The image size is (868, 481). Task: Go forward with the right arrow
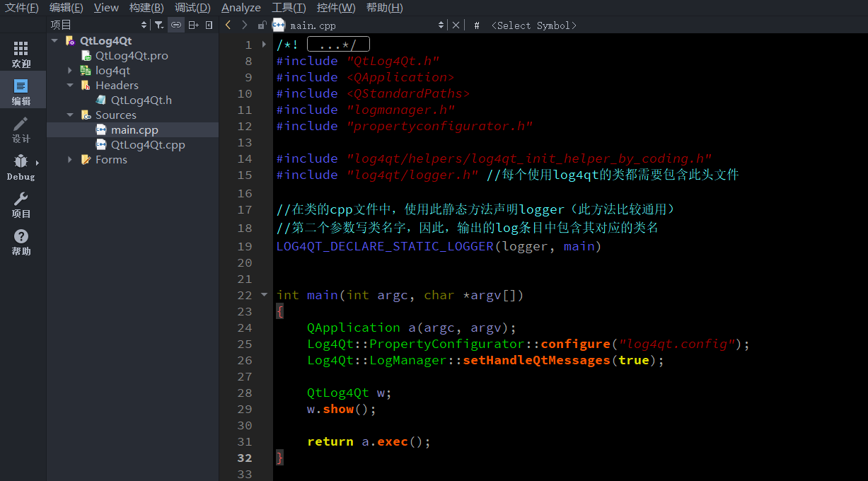tap(245, 25)
